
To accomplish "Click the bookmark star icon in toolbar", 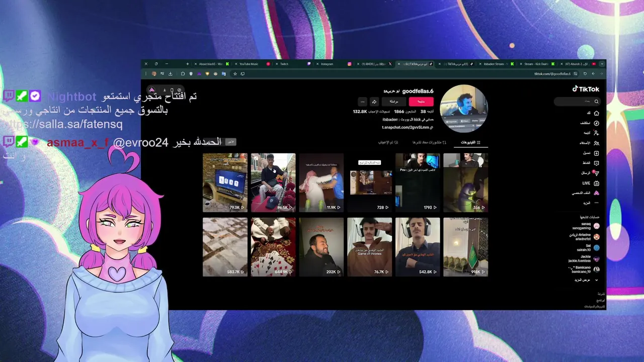I will tap(234, 74).
